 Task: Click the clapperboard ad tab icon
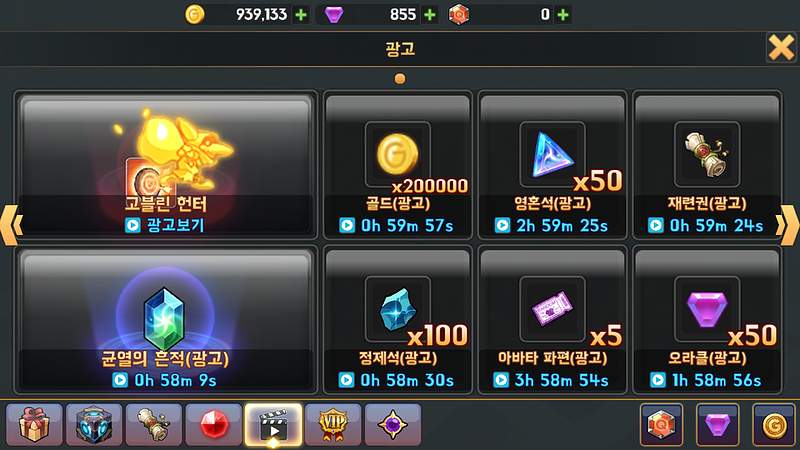(x=273, y=424)
